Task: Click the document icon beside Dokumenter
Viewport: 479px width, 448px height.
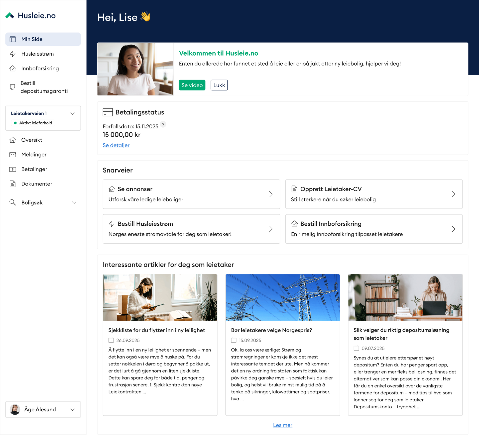Action: (13, 184)
